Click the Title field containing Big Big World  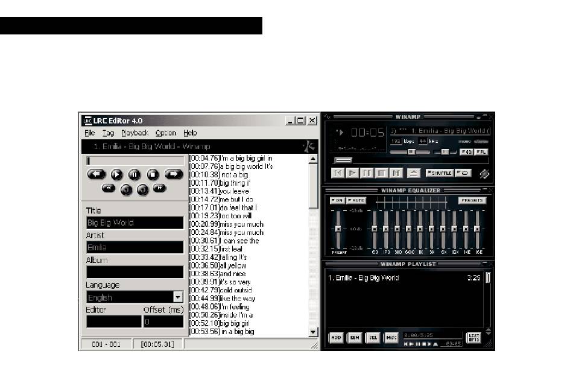coord(135,223)
